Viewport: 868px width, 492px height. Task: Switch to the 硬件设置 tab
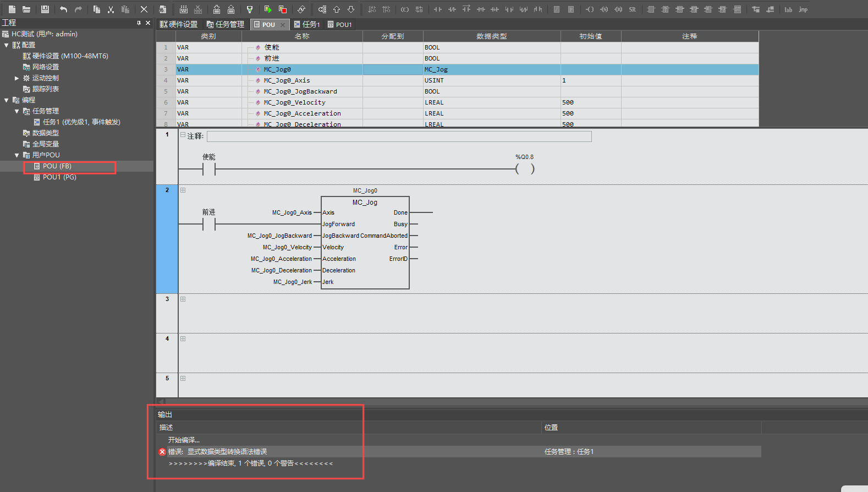coord(179,25)
